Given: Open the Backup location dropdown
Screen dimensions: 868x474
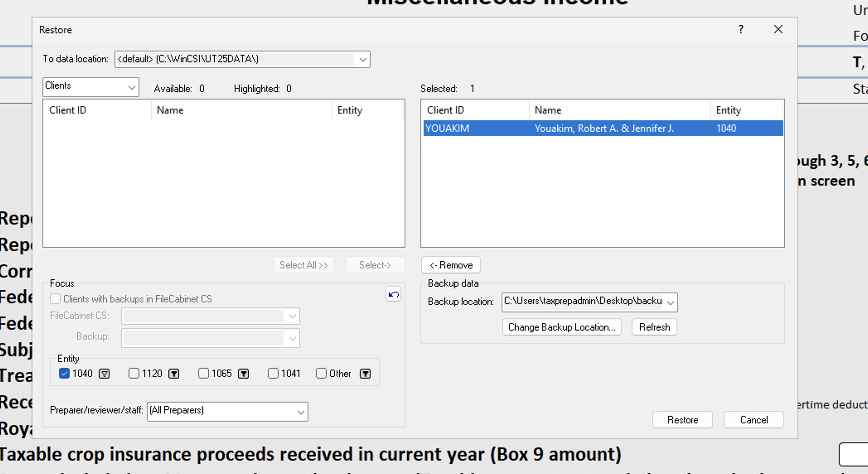Looking at the screenshot, I should pyautogui.click(x=589, y=302).
